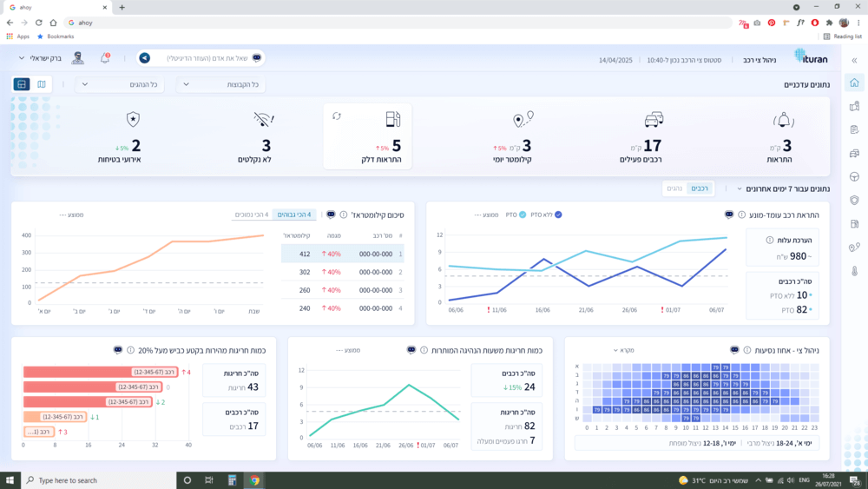This screenshot has width=868, height=489.
Task: Switch to the נהגים tab
Action: tap(674, 188)
